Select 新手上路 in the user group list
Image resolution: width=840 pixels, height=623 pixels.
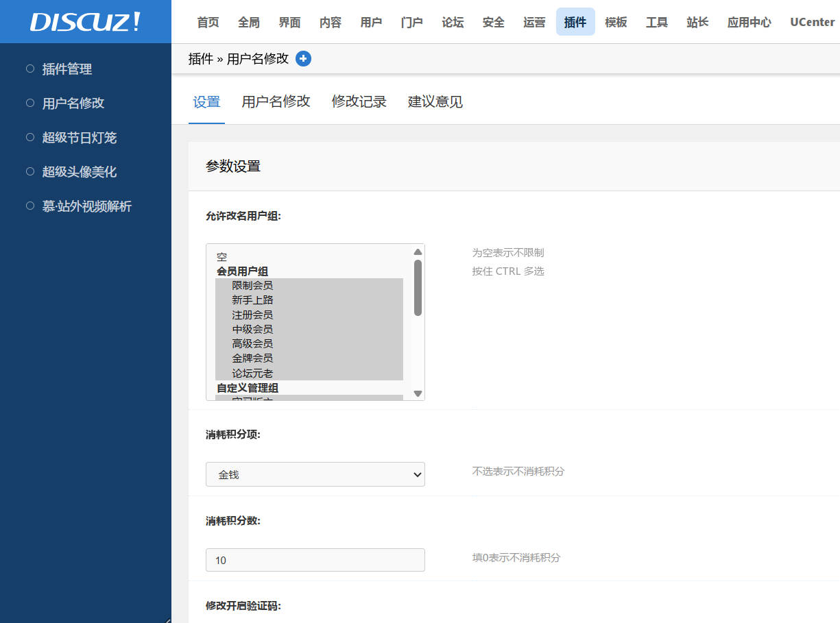[309, 300]
